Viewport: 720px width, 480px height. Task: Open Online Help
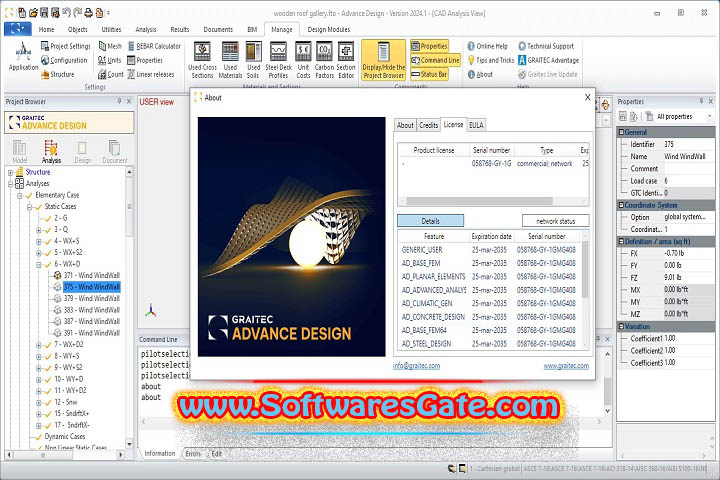pos(488,46)
